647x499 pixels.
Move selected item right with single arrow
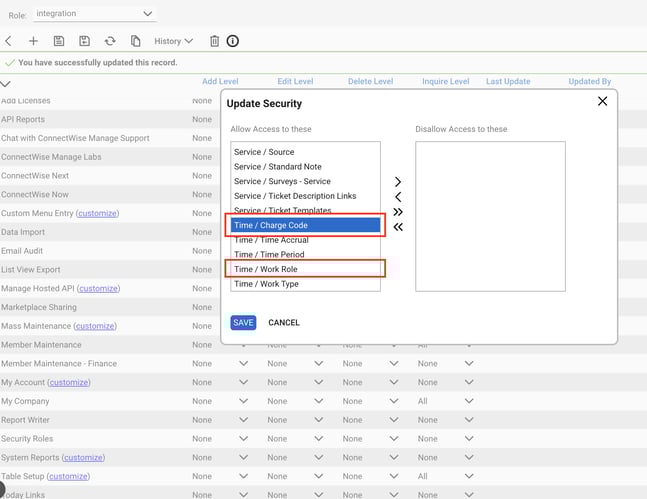click(398, 182)
